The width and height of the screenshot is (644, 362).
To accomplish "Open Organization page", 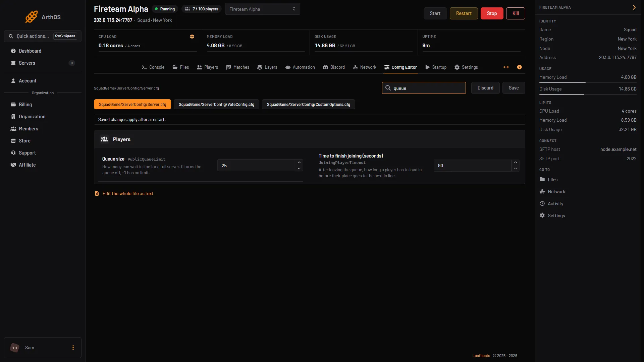I will tap(43, 117).
